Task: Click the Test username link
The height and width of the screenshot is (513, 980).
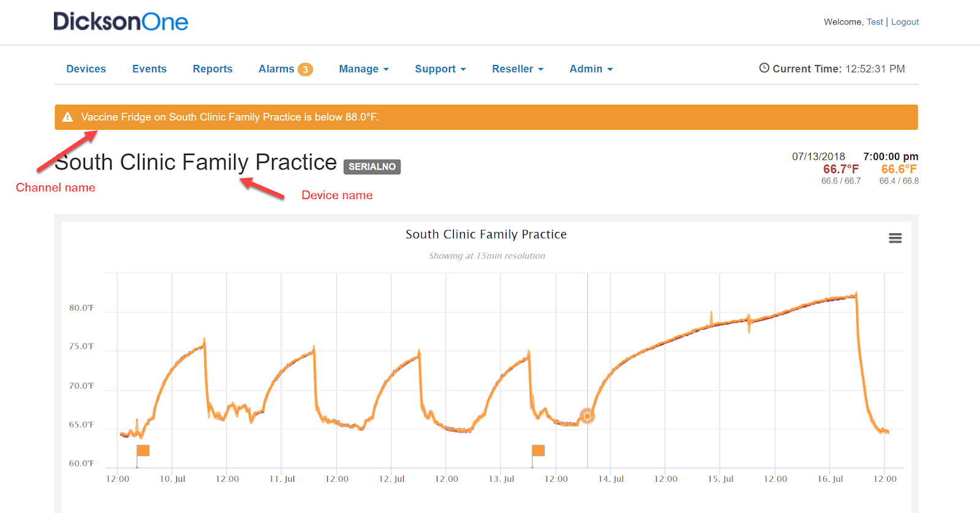Action: point(875,22)
